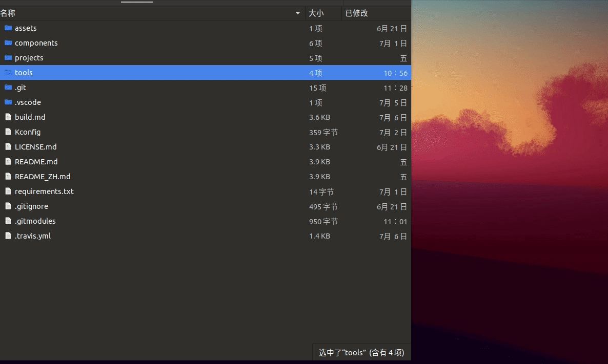The height and width of the screenshot is (364, 608).
Task: Select the .gitmodules file name
Action: tap(35, 221)
